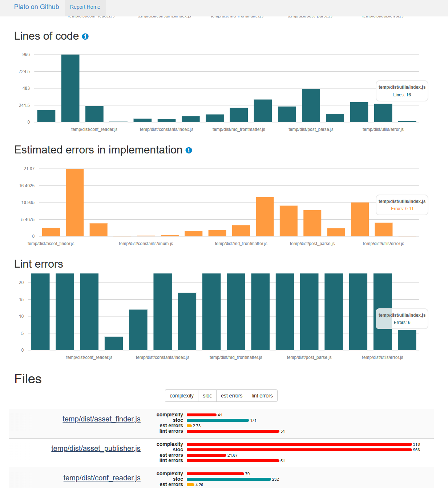Open temp/dist/conf_reader.js file report

(102, 478)
